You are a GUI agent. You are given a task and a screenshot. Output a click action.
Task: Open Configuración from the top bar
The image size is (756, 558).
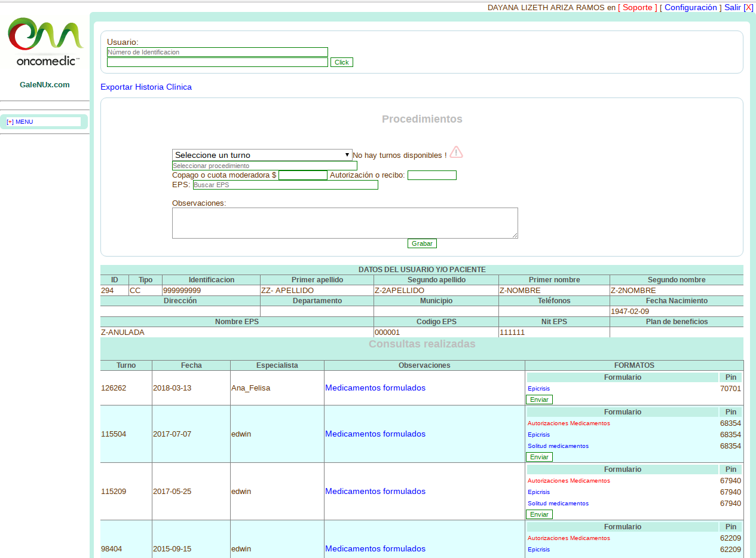(690, 8)
